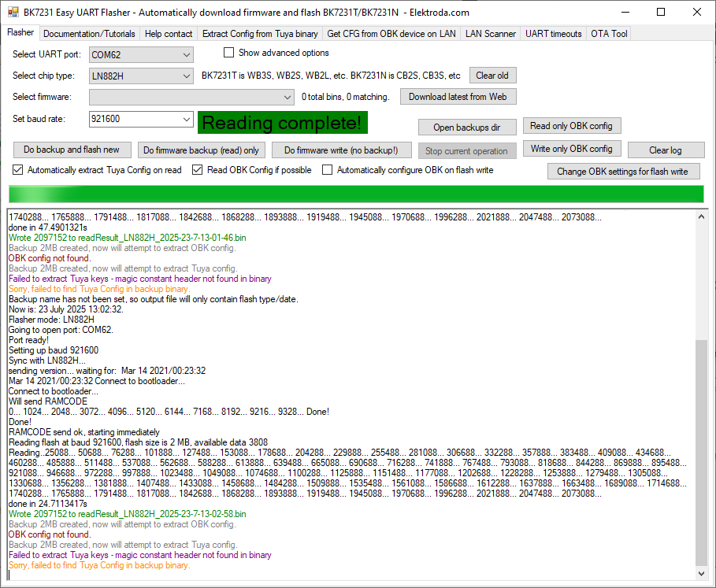Viewport: 716px width, 588px height.
Task: Click log line 'Will send RAMCODE'
Action: pyautogui.click(x=48, y=401)
